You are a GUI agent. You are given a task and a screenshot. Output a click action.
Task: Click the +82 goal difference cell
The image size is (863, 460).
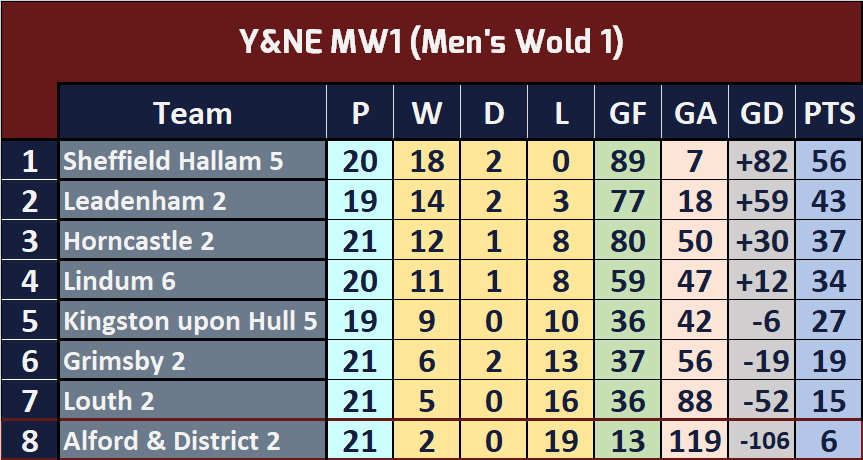pyautogui.click(x=762, y=161)
